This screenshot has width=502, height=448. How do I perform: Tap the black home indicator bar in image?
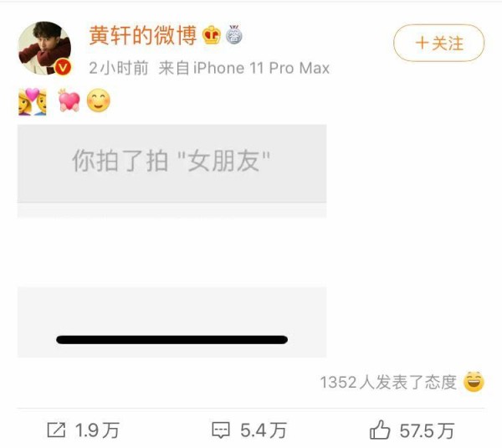[x=172, y=340]
